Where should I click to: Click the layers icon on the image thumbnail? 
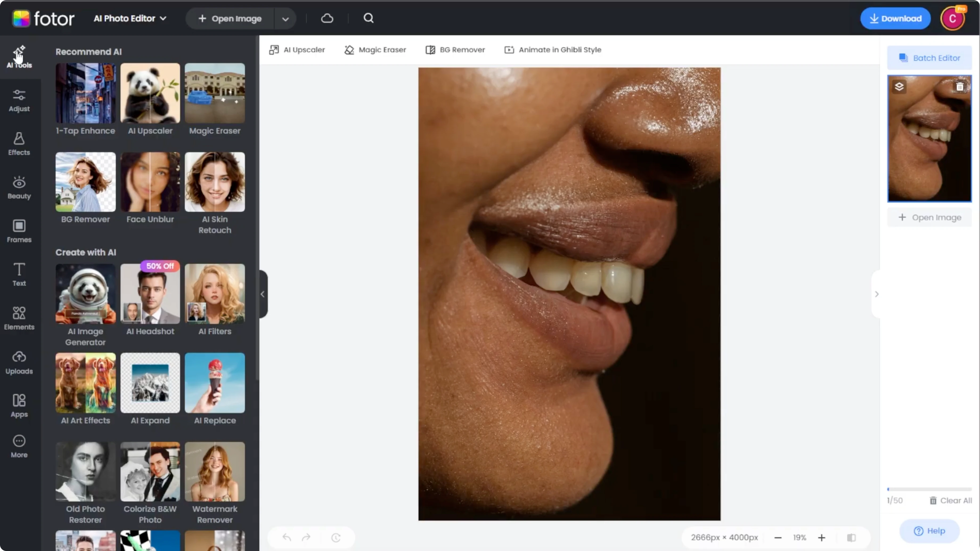point(899,87)
